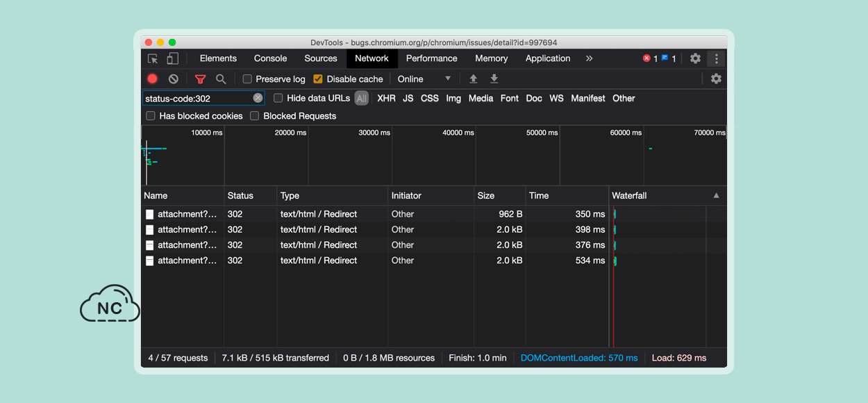Select the 398 ms time cell
This screenshot has width=868, height=403.
tap(590, 230)
